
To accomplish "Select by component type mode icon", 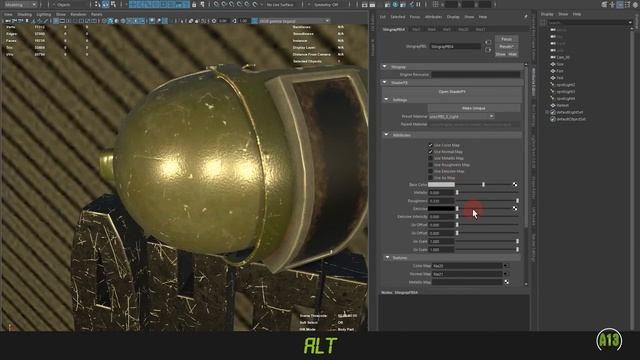I will point(113,4).
